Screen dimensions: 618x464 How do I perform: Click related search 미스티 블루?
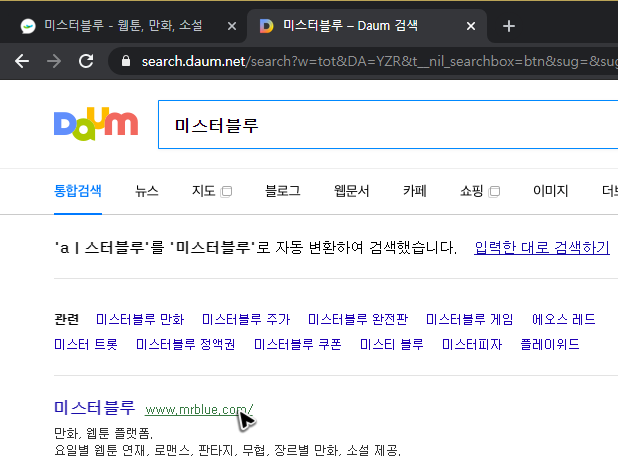(x=392, y=345)
